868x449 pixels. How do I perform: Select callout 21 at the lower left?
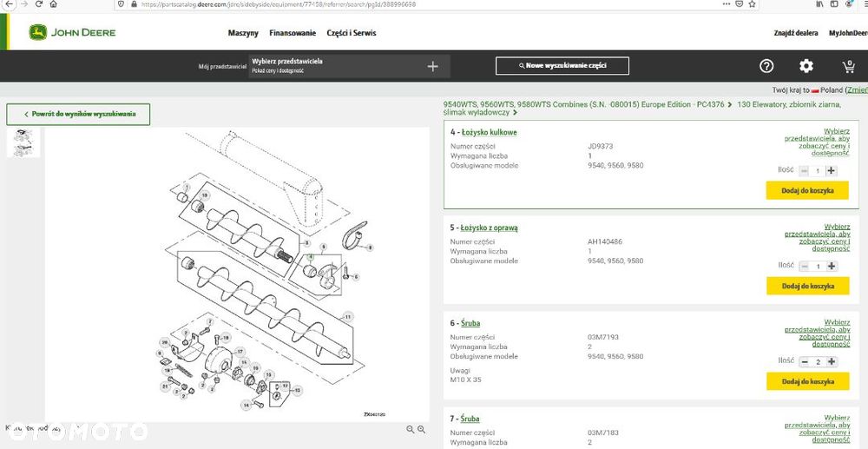point(164,385)
